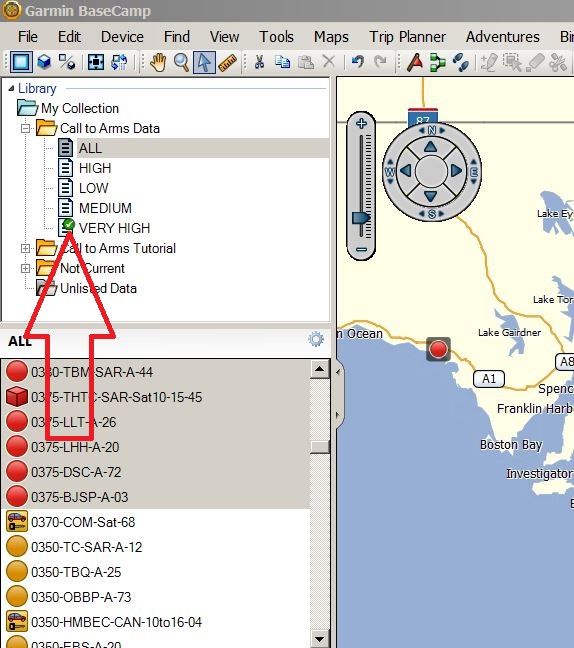Select waypoint 0375-LHH-A-20
Image resolution: width=574 pixels, height=648 pixels.
click(75, 447)
